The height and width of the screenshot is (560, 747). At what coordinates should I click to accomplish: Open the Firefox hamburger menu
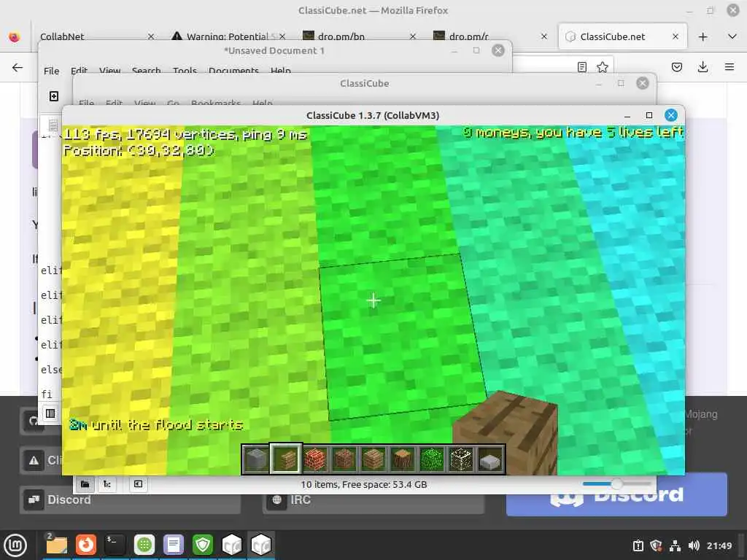pyautogui.click(x=729, y=67)
